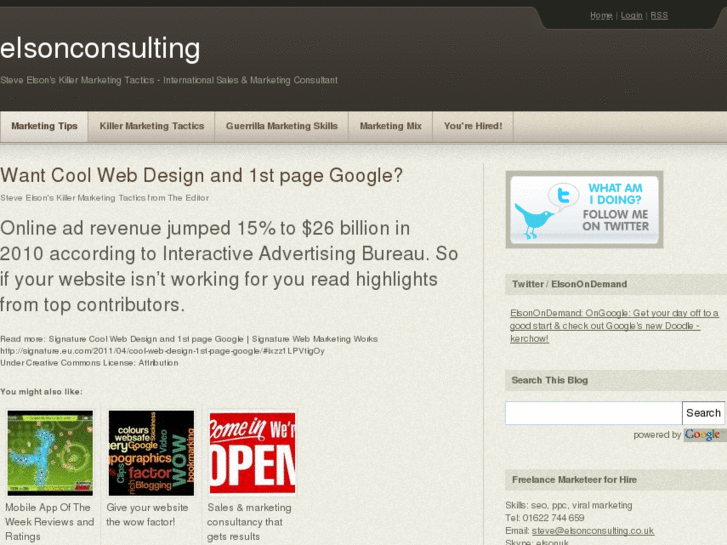This screenshot has height=545, width=727.
Task: Click the Google logo under search box
Action: [x=702, y=435]
